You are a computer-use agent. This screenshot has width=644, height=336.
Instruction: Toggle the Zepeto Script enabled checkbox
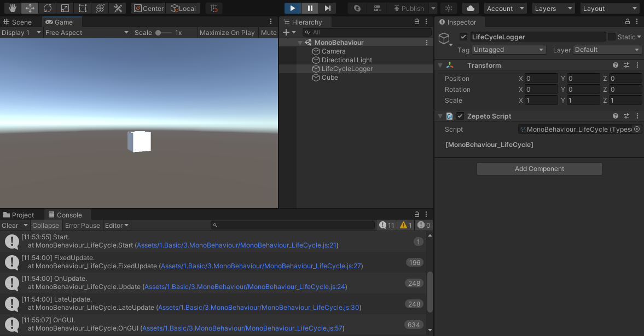pos(460,116)
